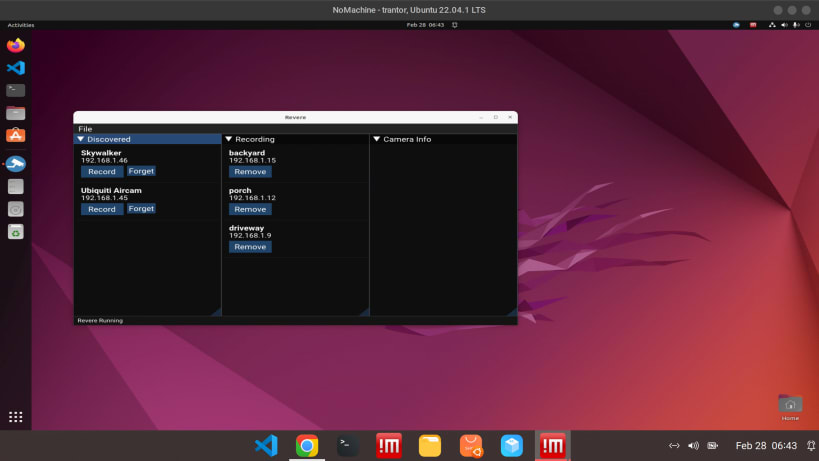The height and width of the screenshot is (461, 819).
Task: Select the Ubiquiti Aircam name
Action: pyautogui.click(x=111, y=191)
